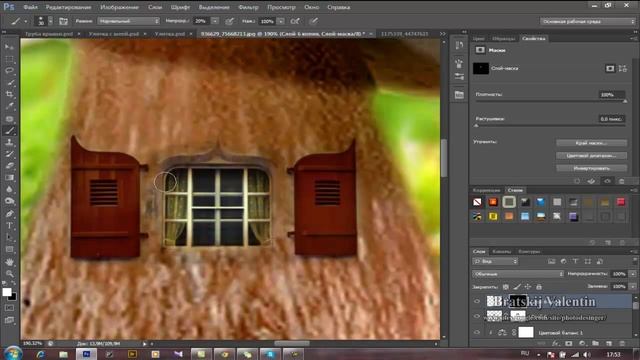Open layer opacity dropdown arrow
The width and height of the screenshot is (640, 360).
(632, 274)
